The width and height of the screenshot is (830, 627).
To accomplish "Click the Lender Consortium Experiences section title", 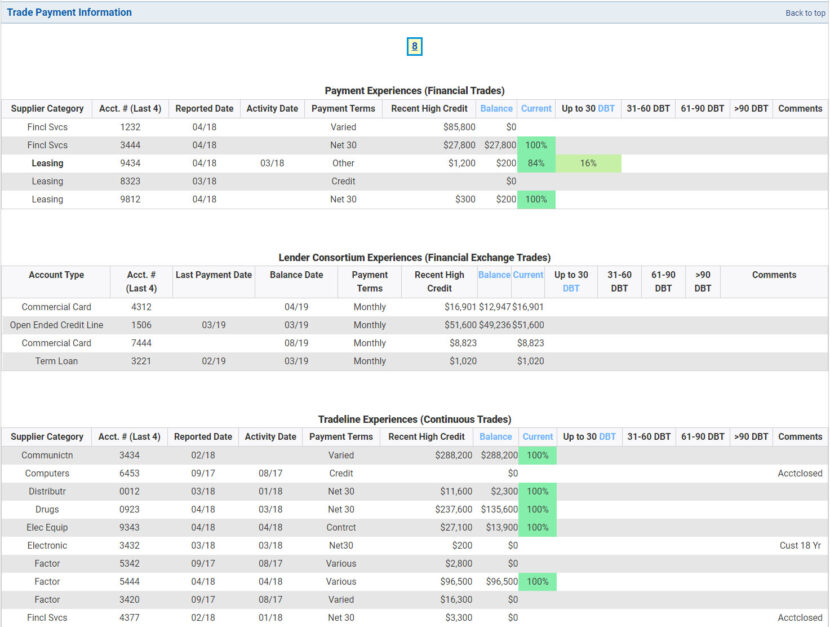I will 414,257.
